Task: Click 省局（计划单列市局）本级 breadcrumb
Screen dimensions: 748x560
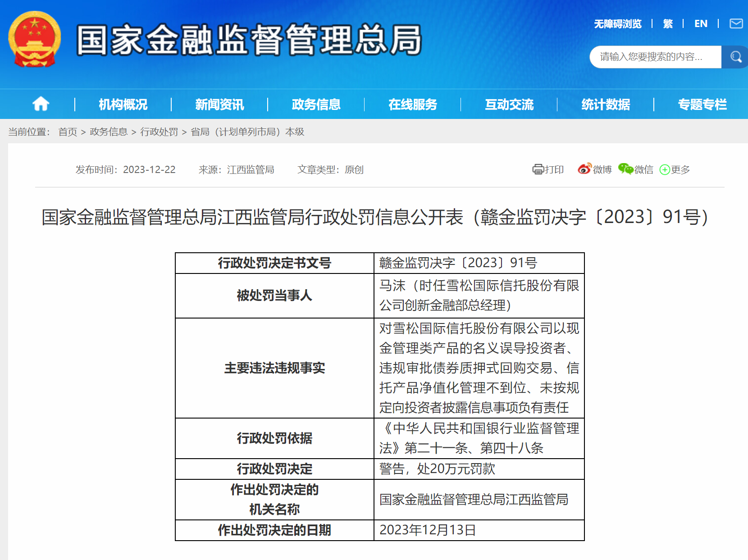Action: coord(247,132)
